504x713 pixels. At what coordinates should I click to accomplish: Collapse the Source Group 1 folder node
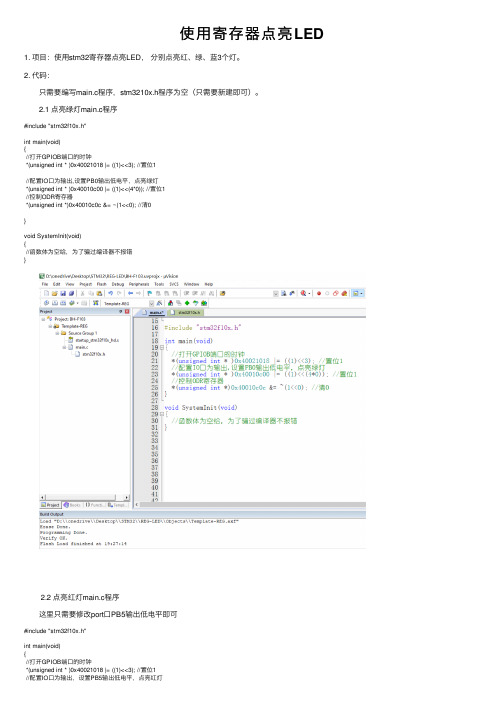[x=57, y=333]
